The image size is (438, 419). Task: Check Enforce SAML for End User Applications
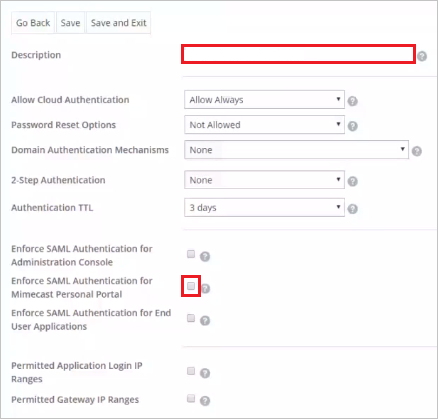[x=191, y=318]
